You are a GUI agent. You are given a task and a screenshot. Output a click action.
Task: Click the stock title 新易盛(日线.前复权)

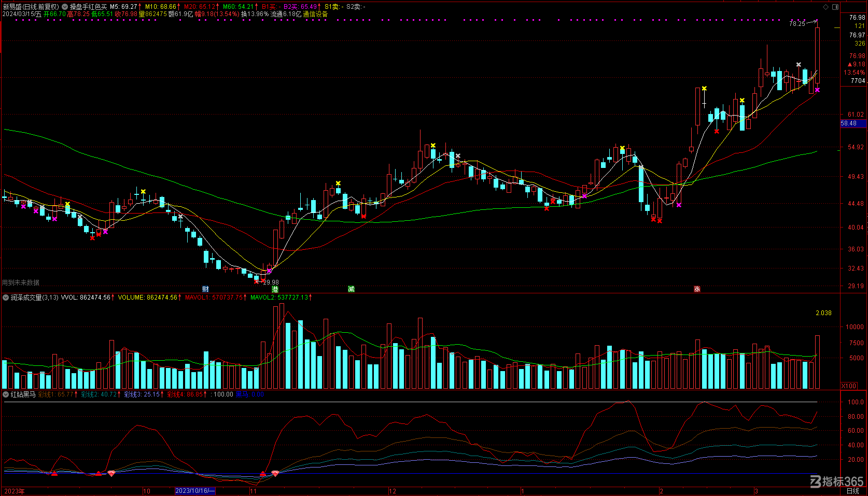coord(31,7)
